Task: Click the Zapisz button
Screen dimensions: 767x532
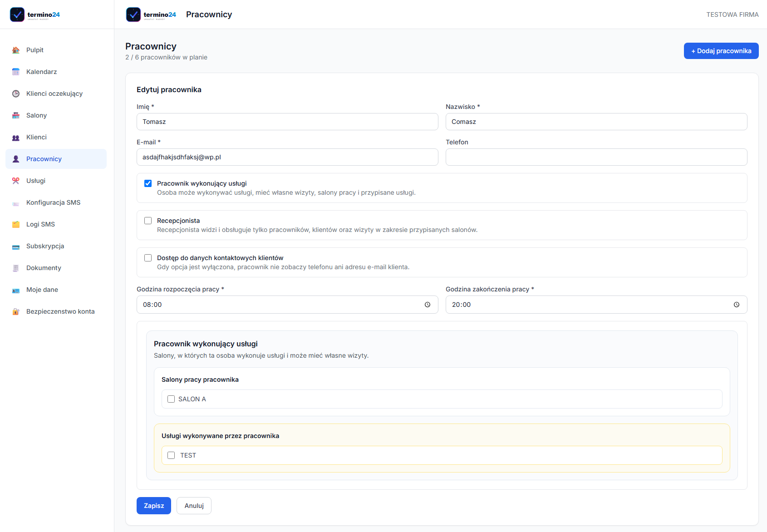Action: 154,506
